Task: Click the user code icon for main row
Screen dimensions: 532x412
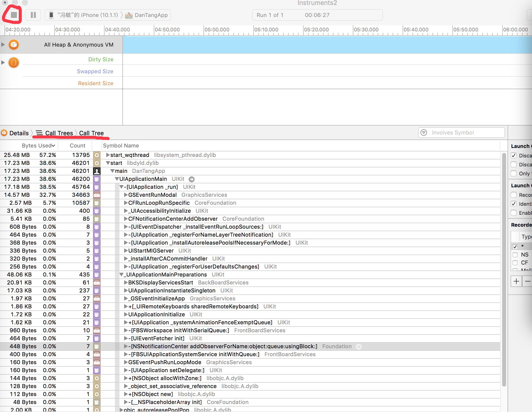Action: 97,171
